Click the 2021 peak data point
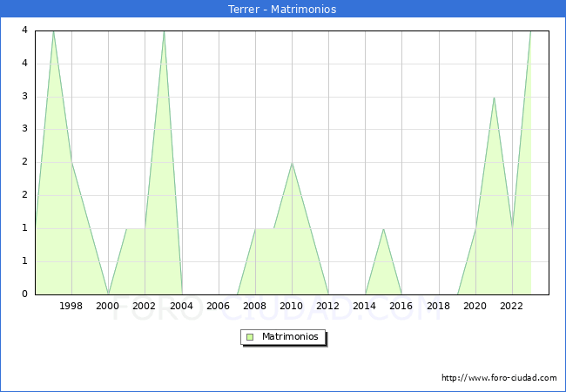 [494, 98]
